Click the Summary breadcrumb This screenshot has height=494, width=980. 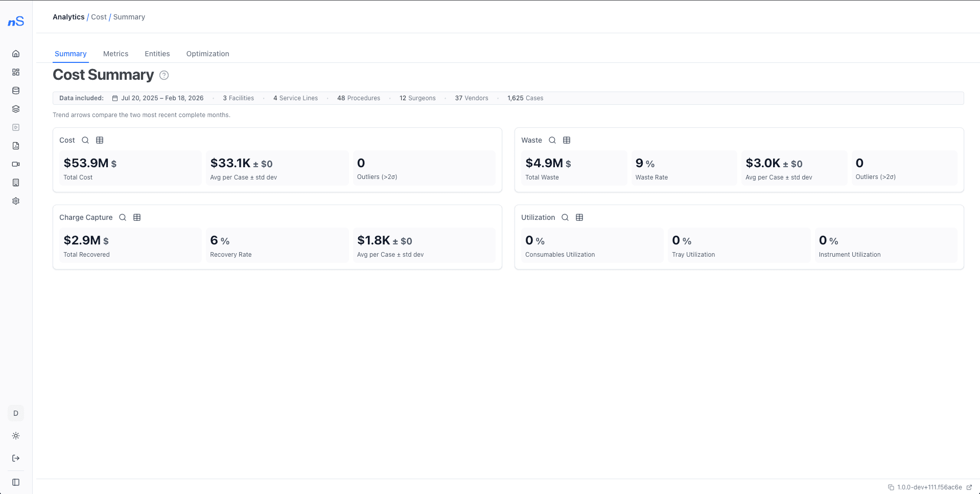click(129, 17)
